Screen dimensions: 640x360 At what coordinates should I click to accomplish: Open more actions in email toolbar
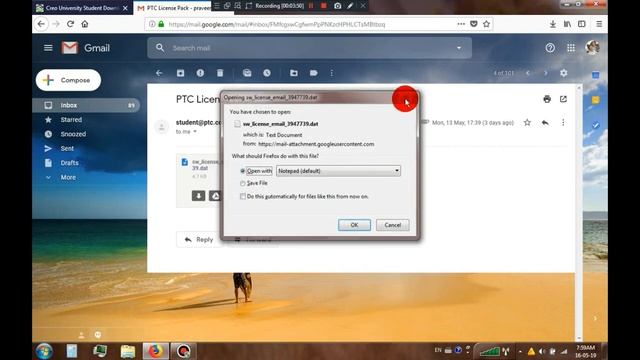coord(331,73)
